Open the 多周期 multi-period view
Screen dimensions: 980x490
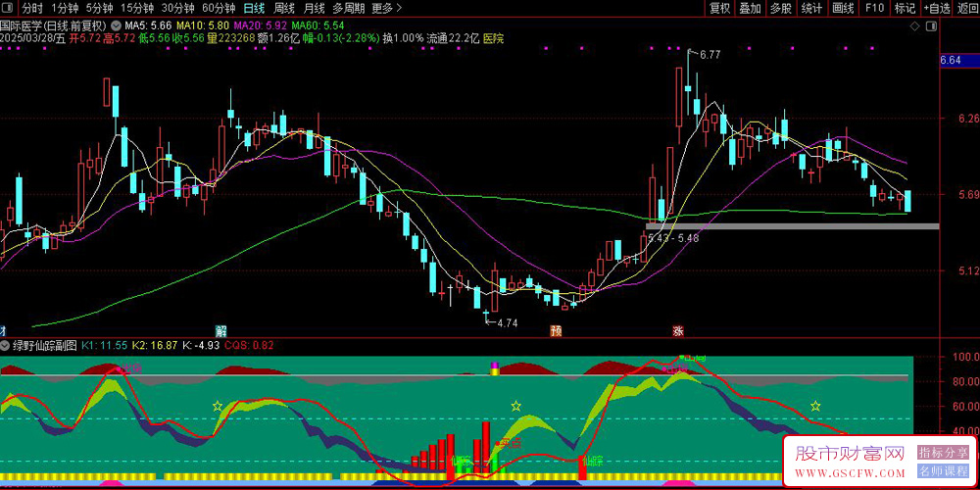click(348, 8)
